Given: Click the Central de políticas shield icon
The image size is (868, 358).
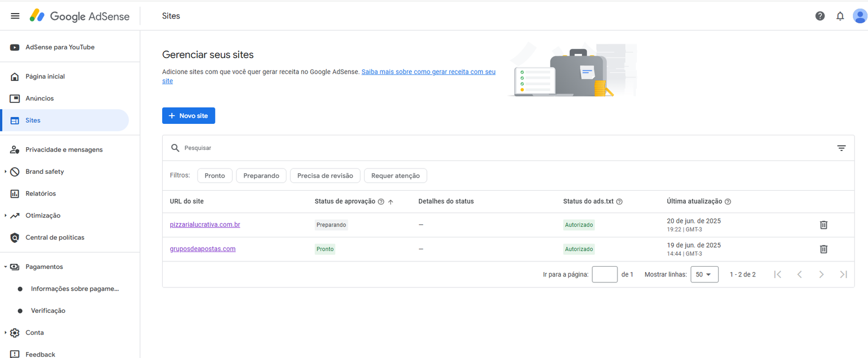Looking at the screenshot, I should tap(15, 237).
